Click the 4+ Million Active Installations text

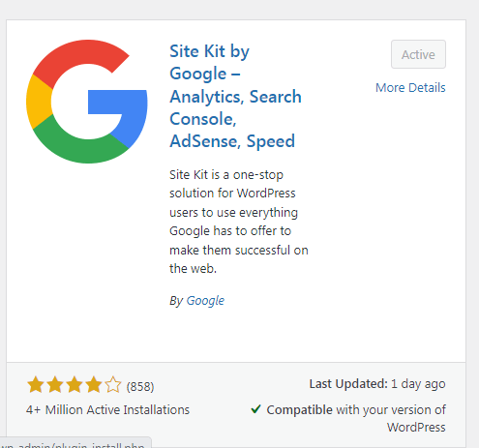[107, 410]
